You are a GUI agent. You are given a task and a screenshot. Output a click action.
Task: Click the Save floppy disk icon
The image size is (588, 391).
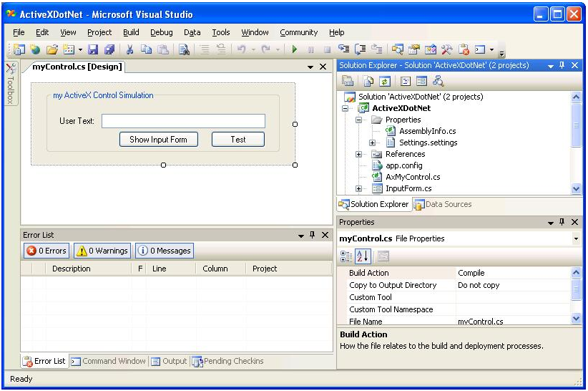pos(92,49)
